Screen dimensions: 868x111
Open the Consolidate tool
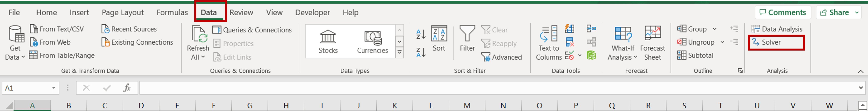click(591, 29)
